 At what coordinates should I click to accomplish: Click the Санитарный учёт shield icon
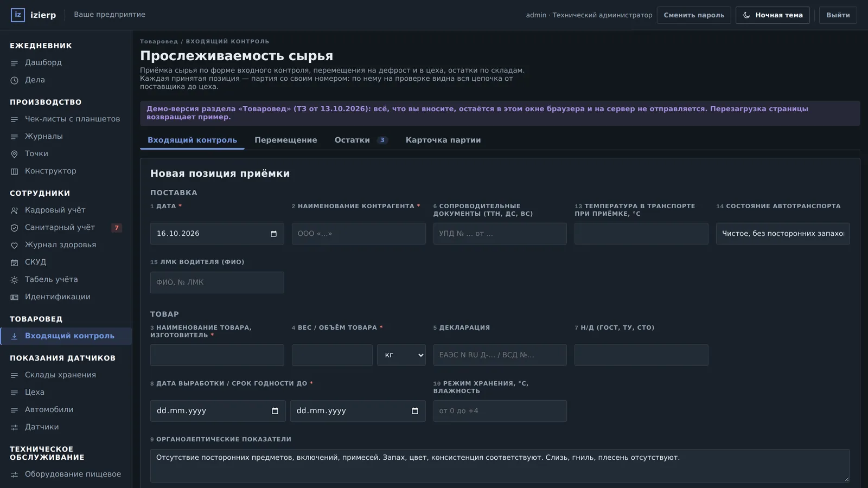click(15, 228)
